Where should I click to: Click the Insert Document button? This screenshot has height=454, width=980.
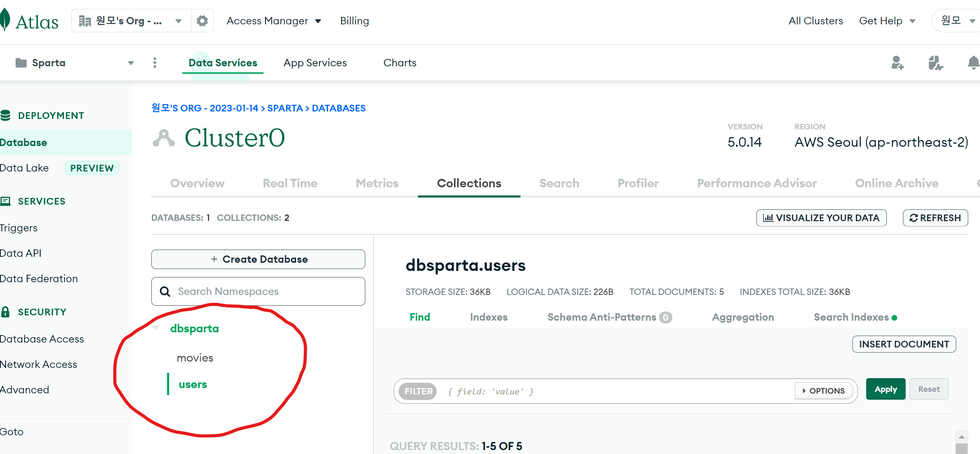pyautogui.click(x=904, y=344)
